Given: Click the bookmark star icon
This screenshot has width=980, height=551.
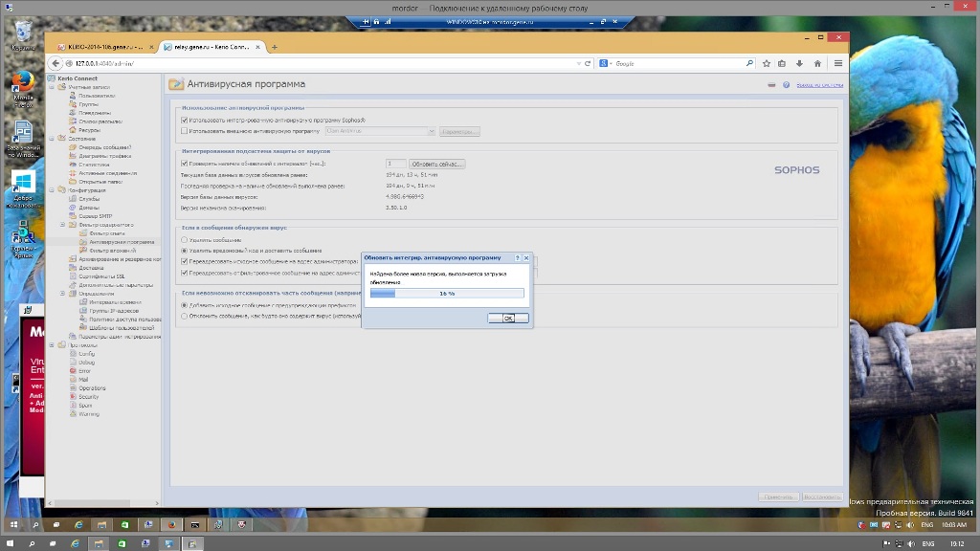Looking at the screenshot, I should coord(766,63).
